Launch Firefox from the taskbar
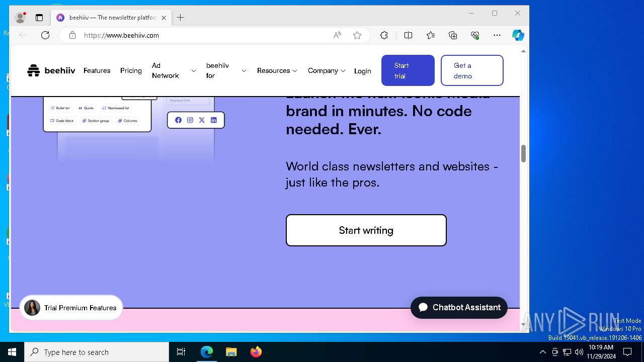 click(256, 352)
